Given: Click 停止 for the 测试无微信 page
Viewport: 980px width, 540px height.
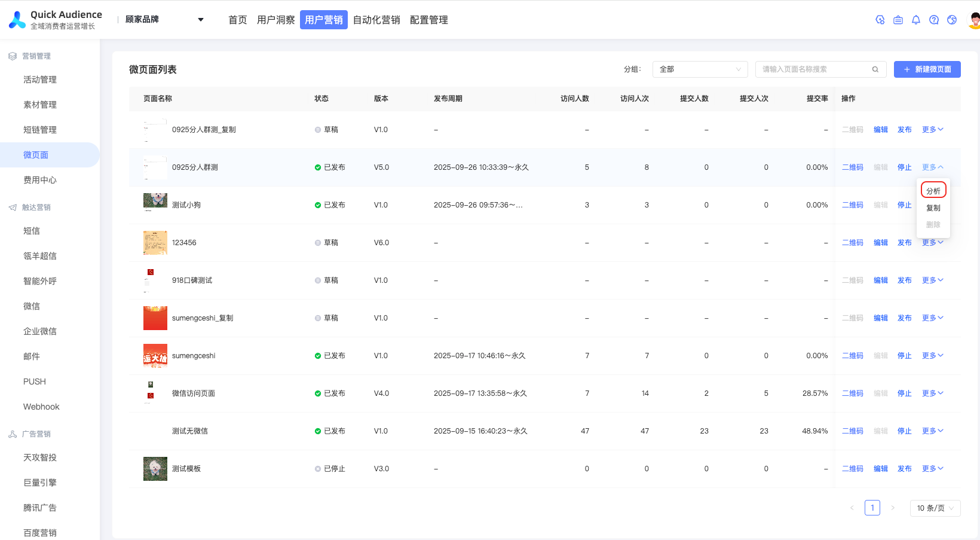Looking at the screenshot, I should pyautogui.click(x=904, y=431).
